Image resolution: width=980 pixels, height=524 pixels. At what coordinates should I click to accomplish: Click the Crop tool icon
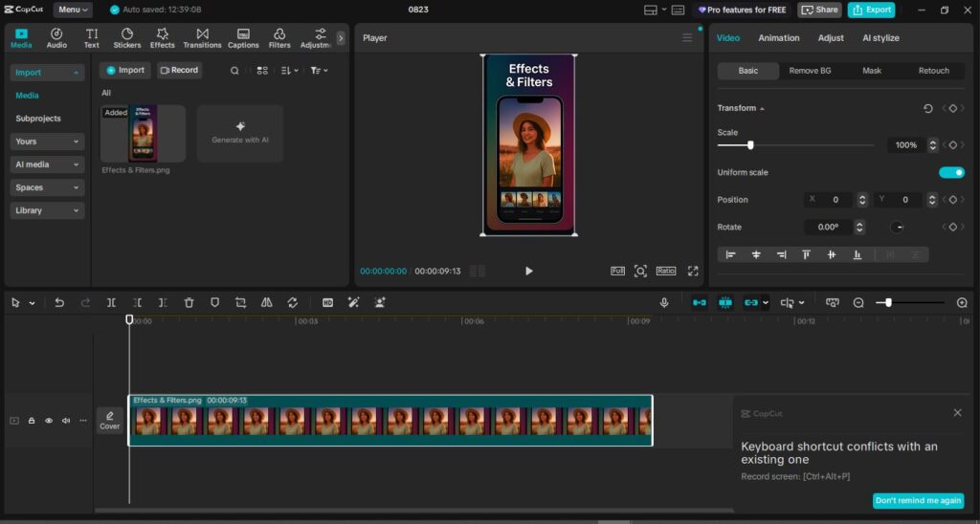tap(240, 302)
